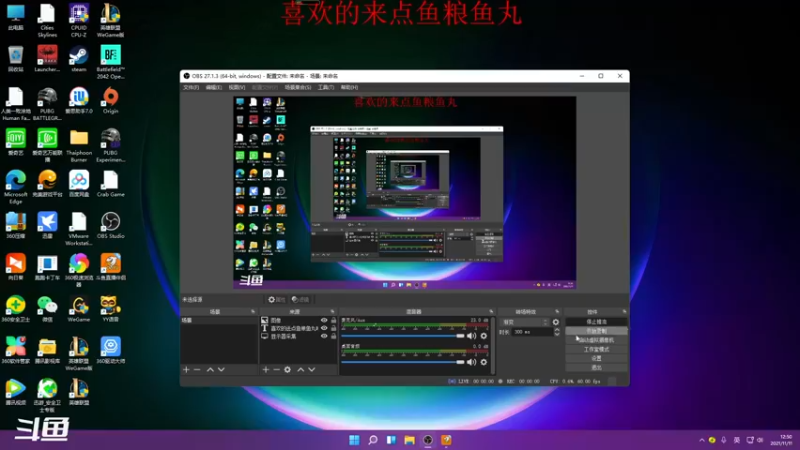Viewport: 800px width, 450px height.
Task: Move scene up in Scenes panel
Action: click(210, 369)
